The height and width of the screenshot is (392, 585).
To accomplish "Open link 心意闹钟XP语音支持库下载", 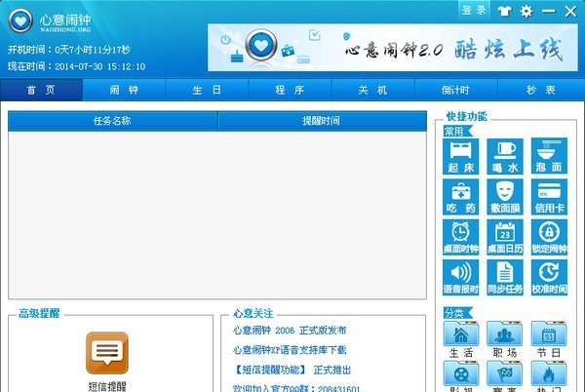I will [x=290, y=350].
